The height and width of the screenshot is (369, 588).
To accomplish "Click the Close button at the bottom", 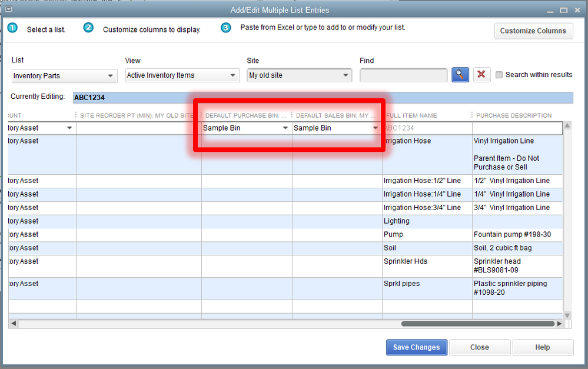I will (x=479, y=347).
